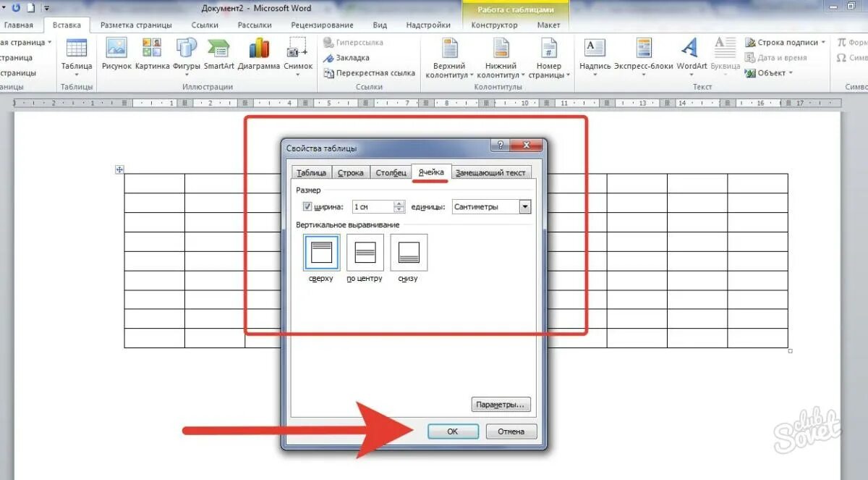Expand the Объект dropdown arrow
868x480 pixels.
[x=791, y=73]
